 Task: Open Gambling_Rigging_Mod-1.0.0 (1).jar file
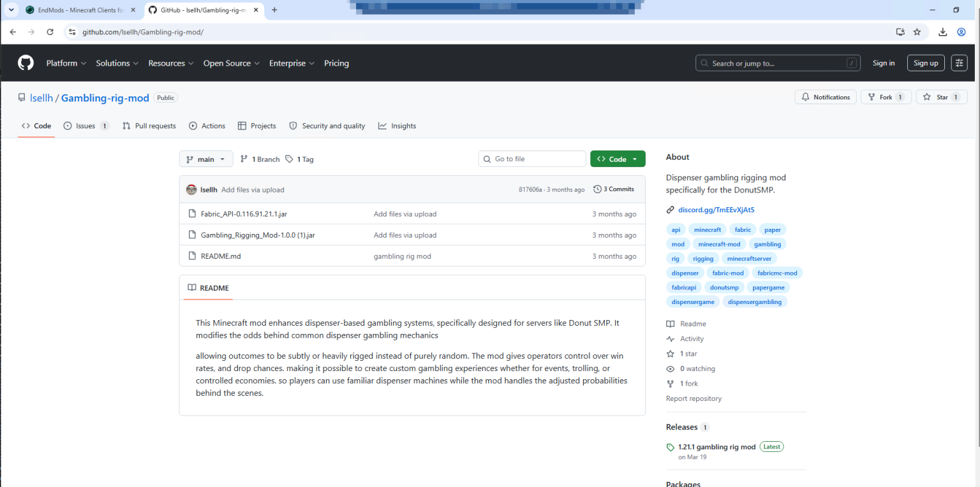(x=258, y=235)
